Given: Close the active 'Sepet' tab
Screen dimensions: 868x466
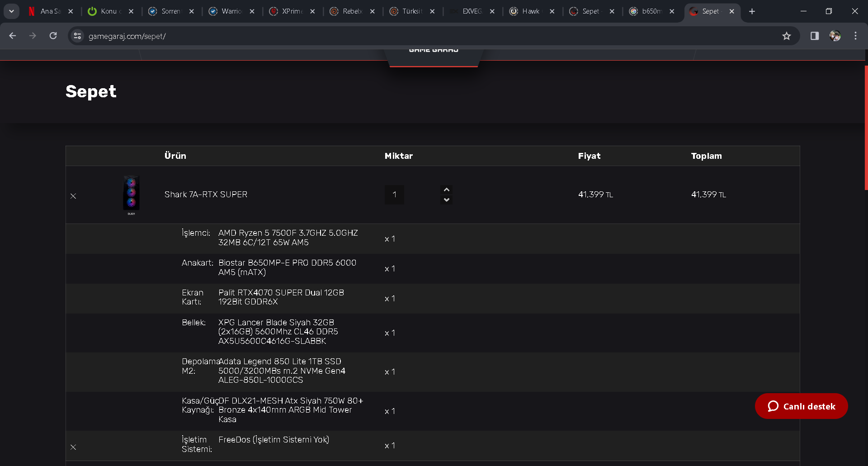Looking at the screenshot, I should 732,11.
